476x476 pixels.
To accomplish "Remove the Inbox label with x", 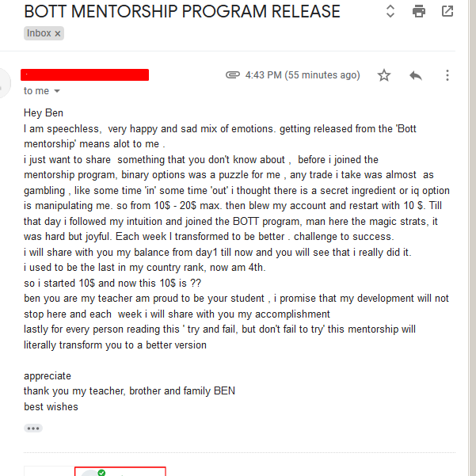I will [58, 33].
